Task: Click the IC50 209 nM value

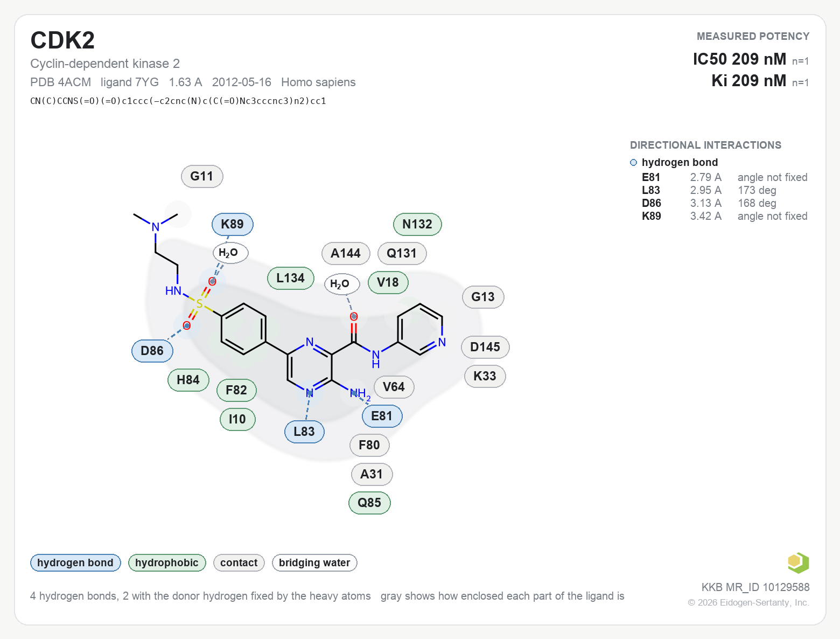Action: 739,59
